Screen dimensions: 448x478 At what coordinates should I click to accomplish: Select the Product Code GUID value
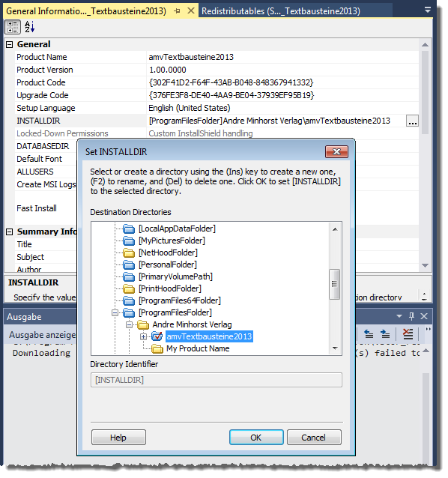(x=231, y=82)
